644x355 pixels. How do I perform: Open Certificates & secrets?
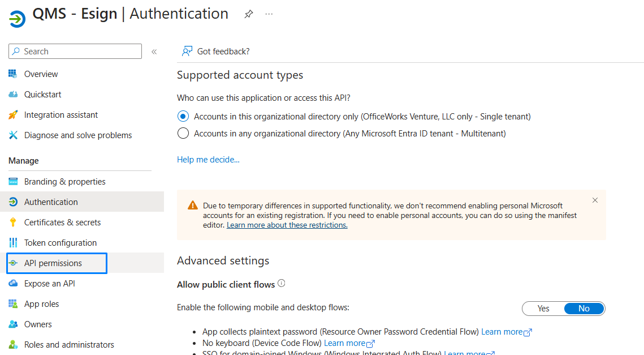(x=62, y=222)
